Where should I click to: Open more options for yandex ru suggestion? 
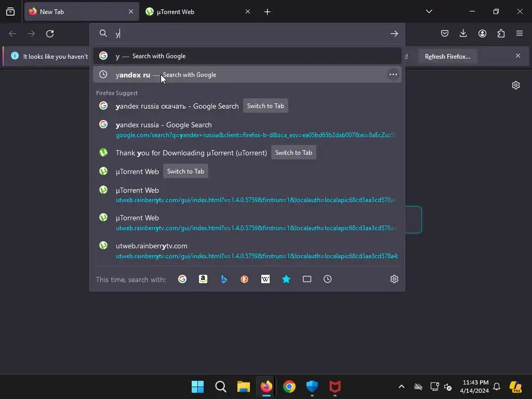click(393, 75)
